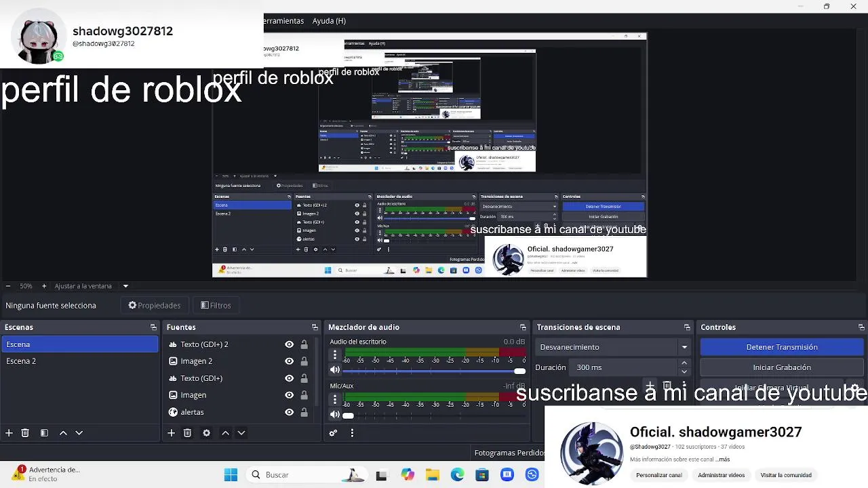Decrease transition duration with down arrow
The width and height of the screenshot is (868, 488).
tap(684, 371)
